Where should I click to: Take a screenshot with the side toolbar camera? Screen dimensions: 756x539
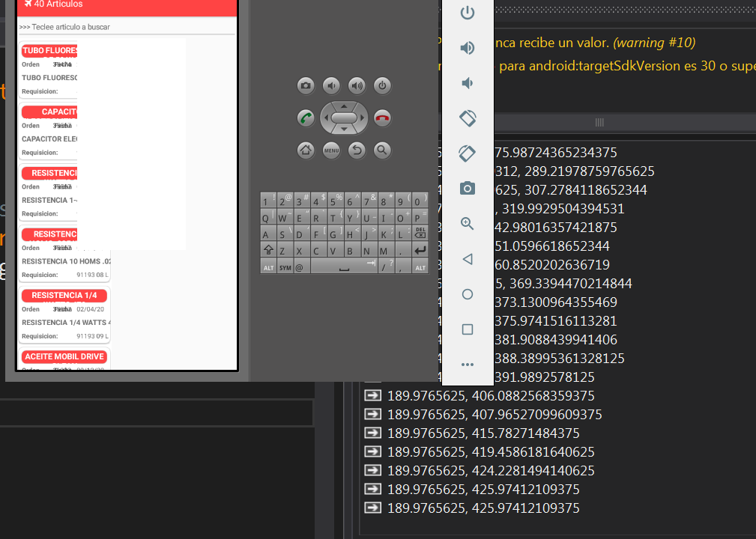(x=468, y=189)
